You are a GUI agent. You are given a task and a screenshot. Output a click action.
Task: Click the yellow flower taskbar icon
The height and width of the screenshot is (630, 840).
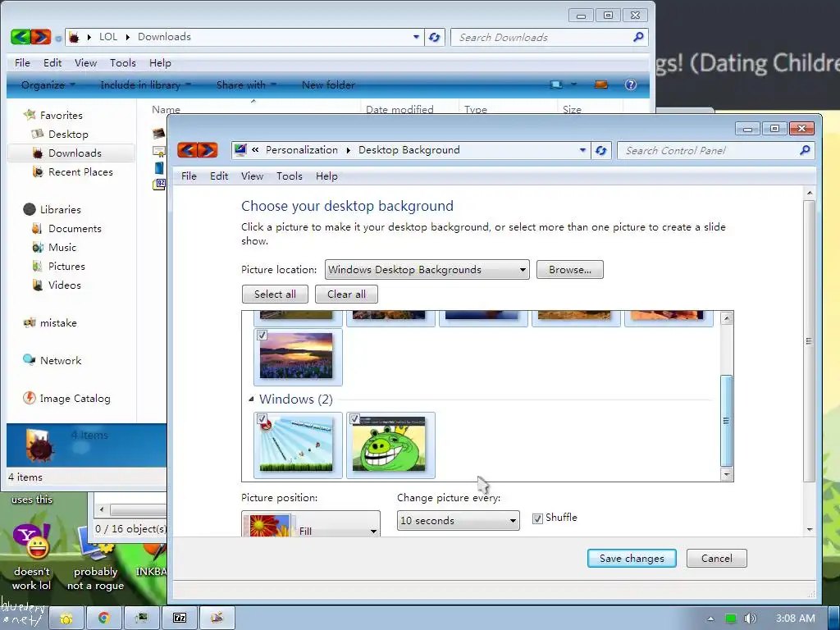point(66,619)
